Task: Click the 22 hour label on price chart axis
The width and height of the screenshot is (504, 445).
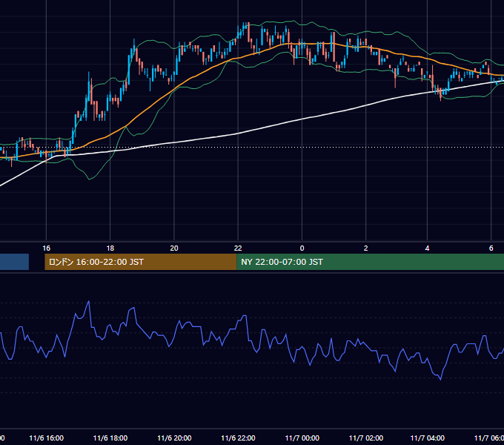Action: pos(238,248)
